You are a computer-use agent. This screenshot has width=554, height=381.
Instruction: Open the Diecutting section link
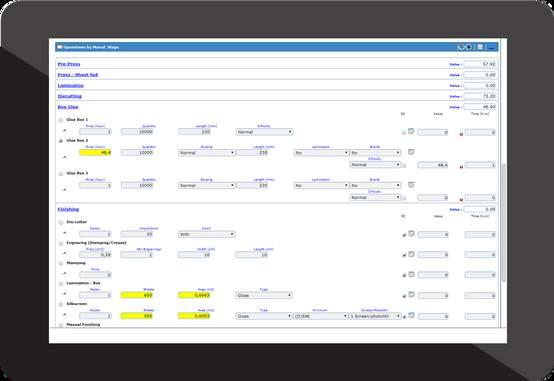(70, 96)
